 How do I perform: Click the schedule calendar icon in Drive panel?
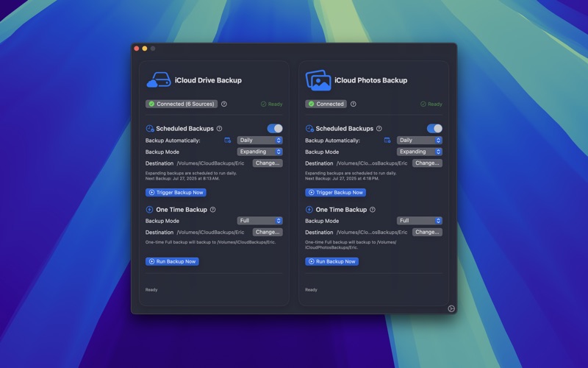228,140
